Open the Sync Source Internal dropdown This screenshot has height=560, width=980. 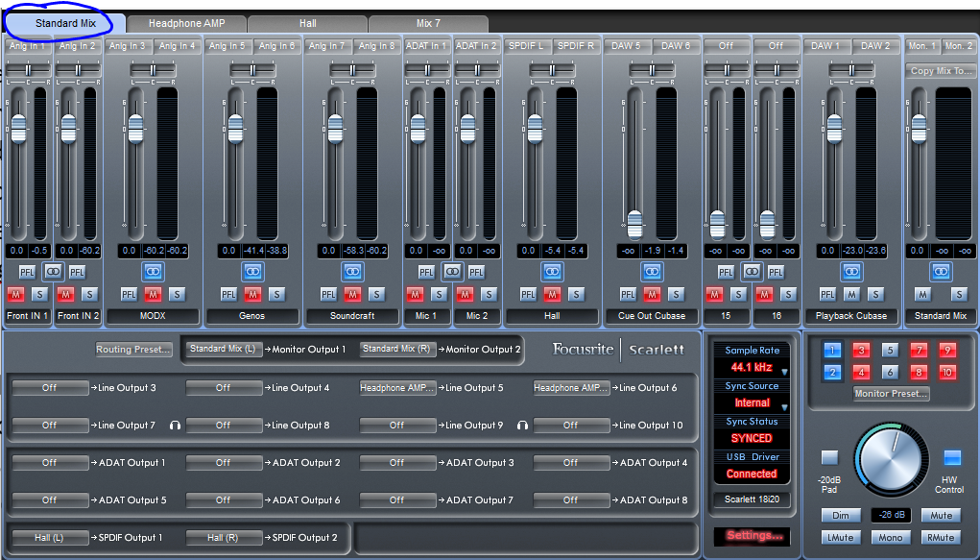[752, 403]
